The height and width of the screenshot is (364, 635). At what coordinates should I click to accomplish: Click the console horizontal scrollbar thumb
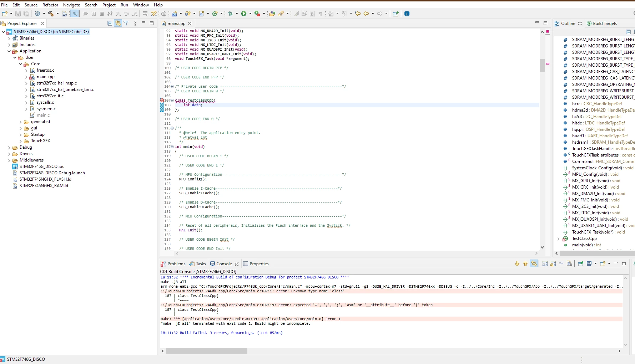point(207,351)
